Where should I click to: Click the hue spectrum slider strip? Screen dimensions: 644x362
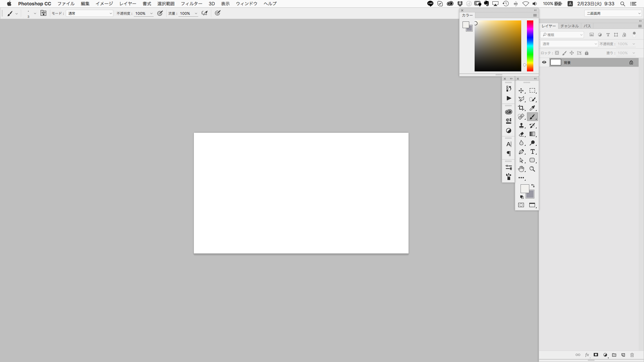530,46
